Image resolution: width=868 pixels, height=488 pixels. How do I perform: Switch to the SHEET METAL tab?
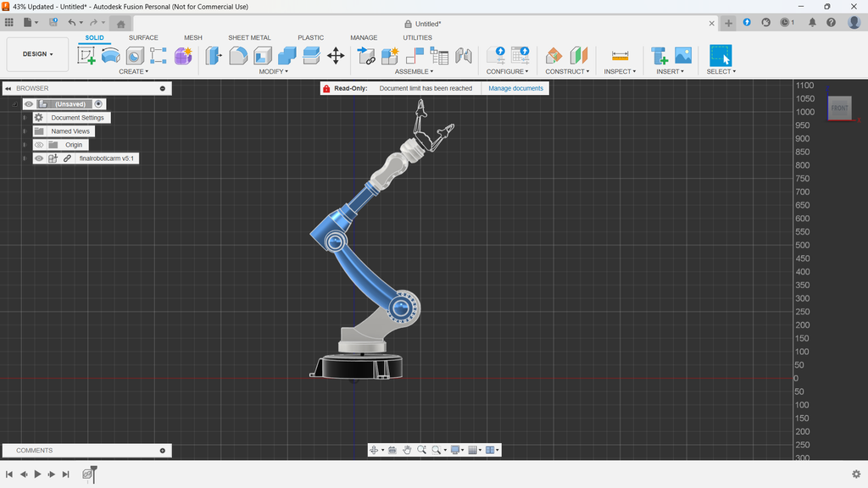pyautogui.click(x=250, y=37)
